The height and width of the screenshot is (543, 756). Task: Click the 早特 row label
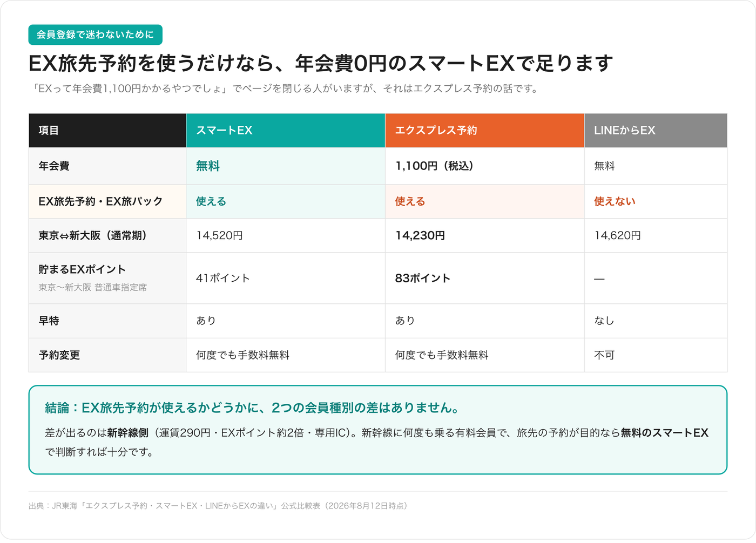107,321
